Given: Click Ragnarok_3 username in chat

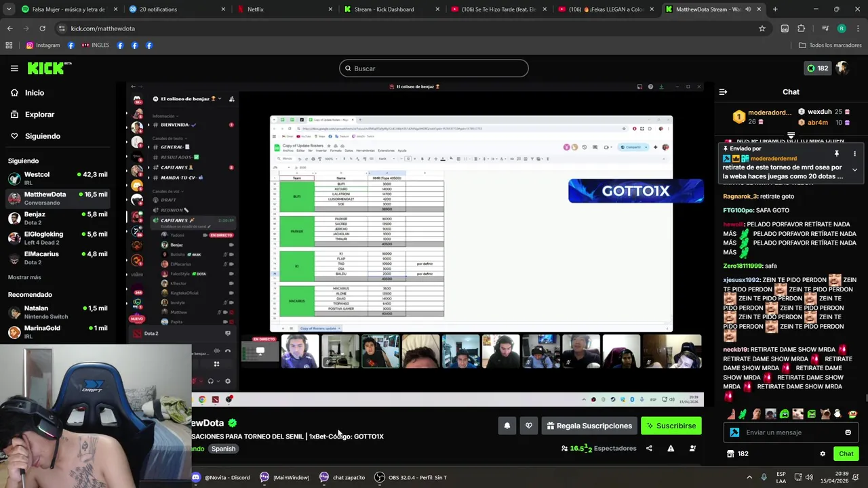Looking at the screenshot, I should click(x=740, y=197).
